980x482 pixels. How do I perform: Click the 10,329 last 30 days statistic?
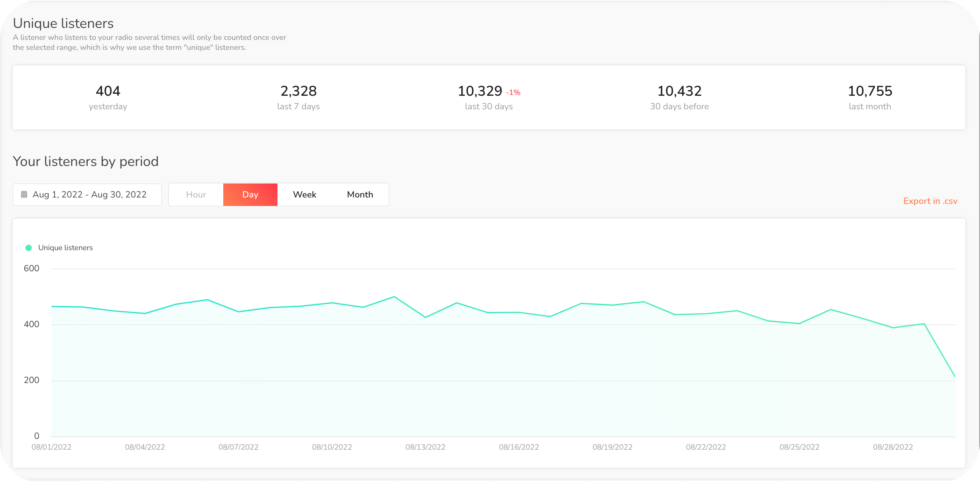pos(480,91)
